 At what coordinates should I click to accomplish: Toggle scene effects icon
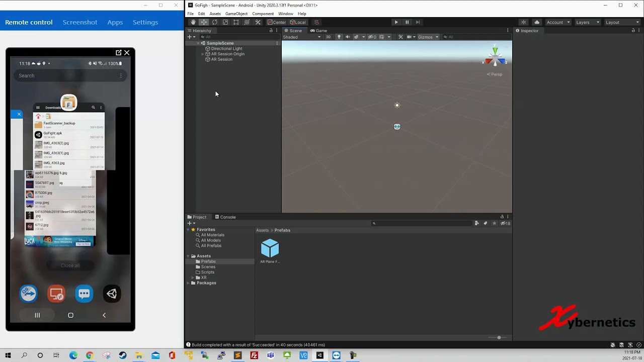(356, 37)
